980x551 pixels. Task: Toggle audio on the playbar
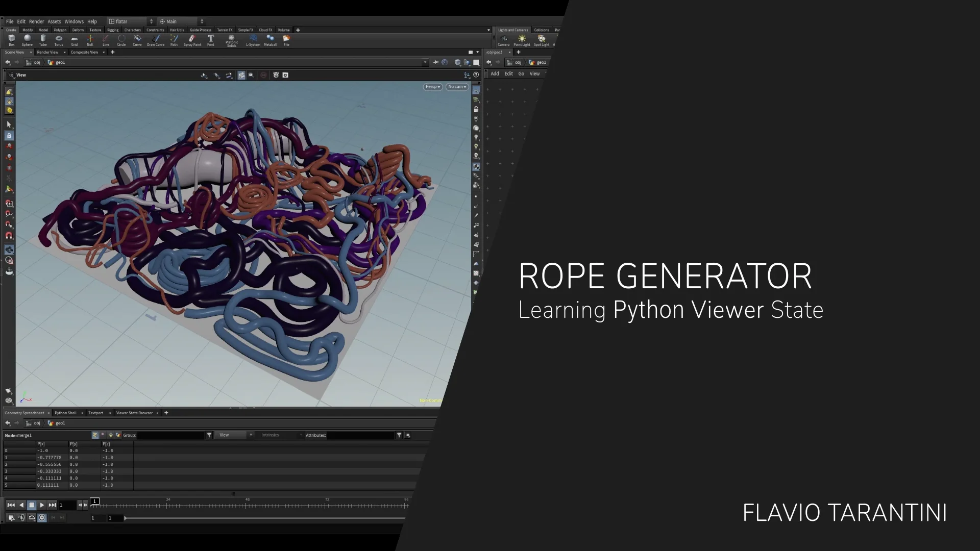tap(21, 517)
